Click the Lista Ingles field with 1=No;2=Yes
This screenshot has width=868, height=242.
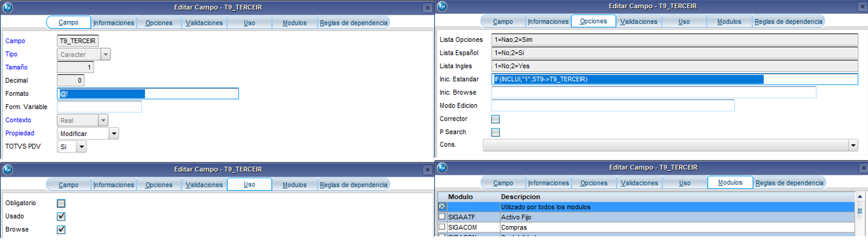pyautogui.click(x=675, y=66)
